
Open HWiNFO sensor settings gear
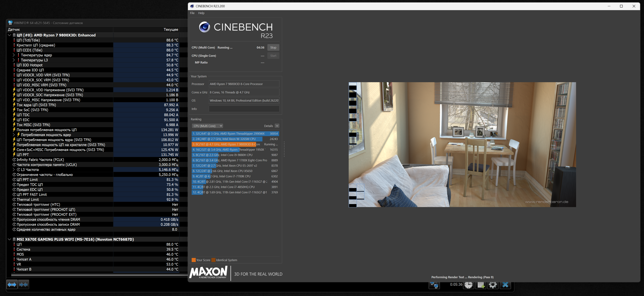pyautogui.click(x=493, y=285)
